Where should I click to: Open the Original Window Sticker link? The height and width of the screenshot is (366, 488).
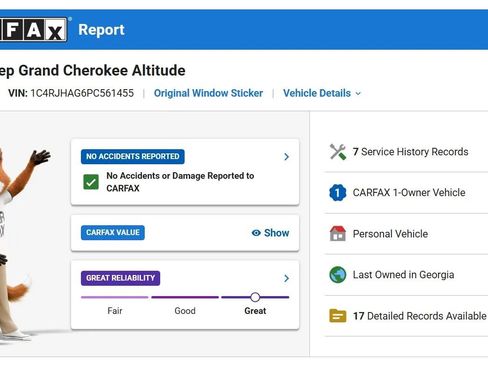pyautogui.click(x=208, y=93)
